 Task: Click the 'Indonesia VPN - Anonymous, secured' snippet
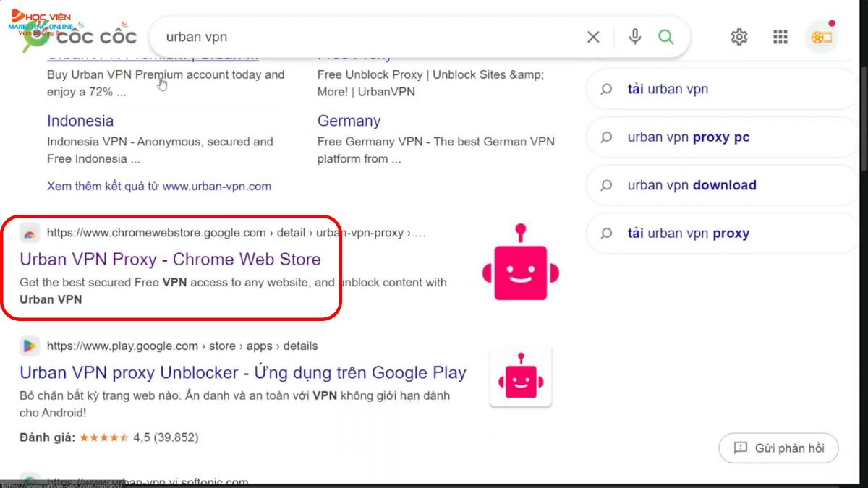coord(160,150)
